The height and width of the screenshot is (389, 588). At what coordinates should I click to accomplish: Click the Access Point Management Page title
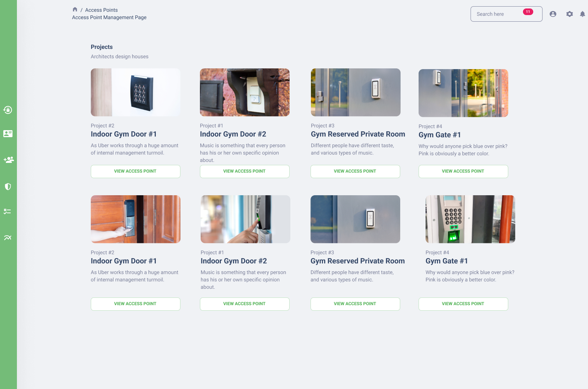tap(109, 17)
